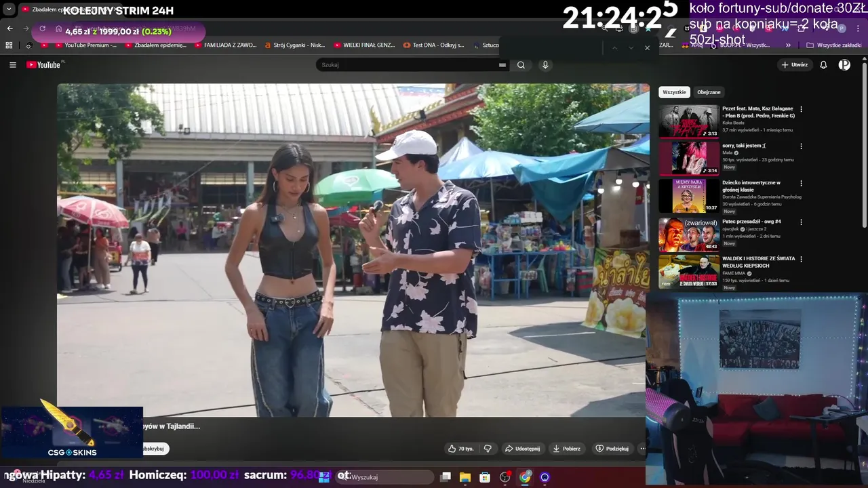
Task: Dislike the video with thumbs down
Action: tap(488, 449)
